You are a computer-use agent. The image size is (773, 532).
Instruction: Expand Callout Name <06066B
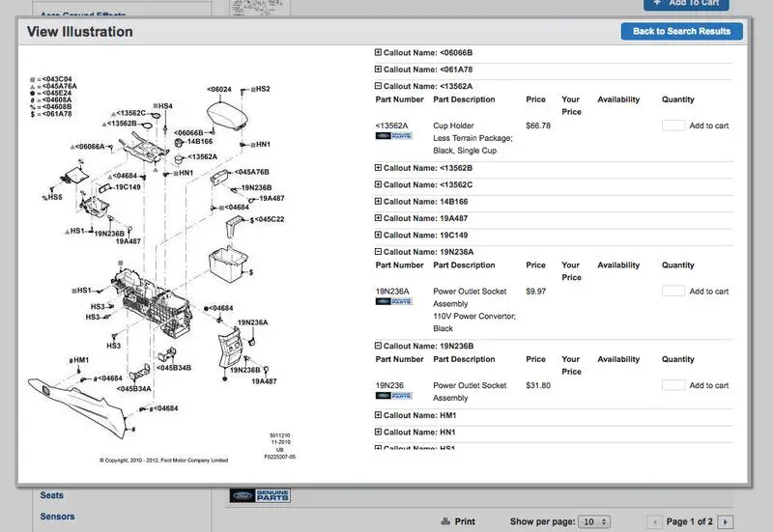click(378, 52)
